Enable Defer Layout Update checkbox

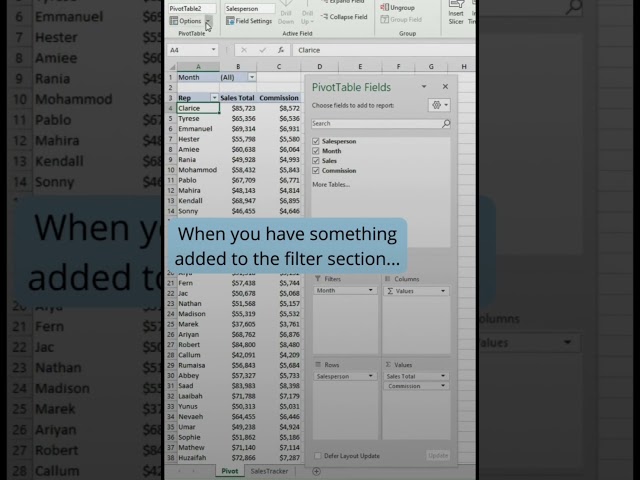coord(318,456)
